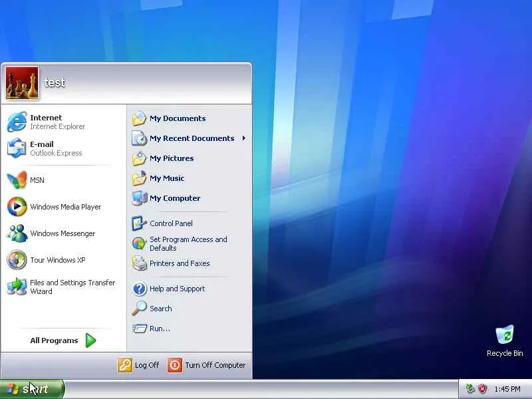Image resolution: width=532 pixels, height=399 pixels.
Task: Click the chess user account picture
Action: coord(22,82)
